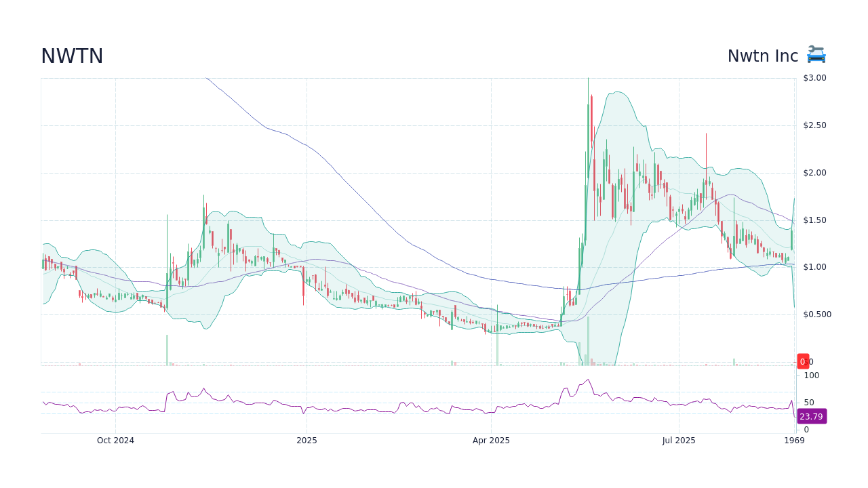Click the red zero volume price badge
This screenshot has width=868, height=488.
click(x=803, y=361)
